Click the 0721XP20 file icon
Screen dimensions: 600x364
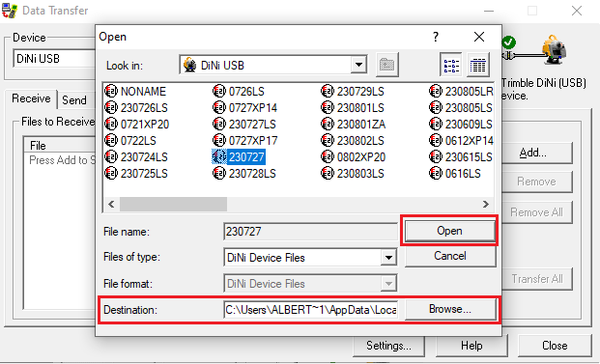111,125
